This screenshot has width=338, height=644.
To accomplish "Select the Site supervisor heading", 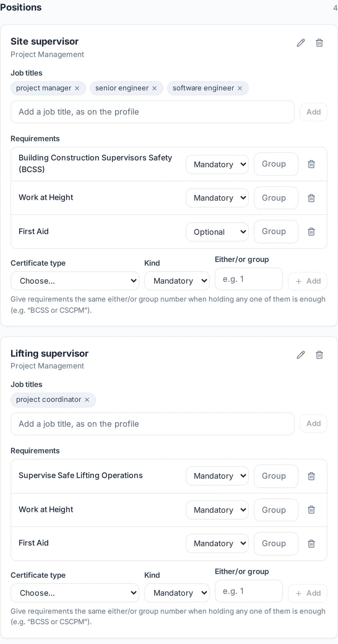I will tap(45, 42).
